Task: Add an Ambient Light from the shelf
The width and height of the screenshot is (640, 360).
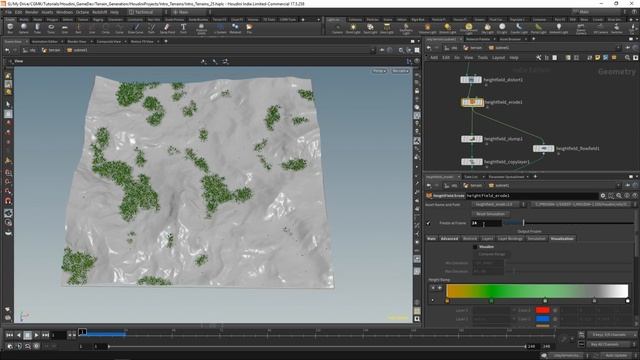Action: tap(559, 28)
